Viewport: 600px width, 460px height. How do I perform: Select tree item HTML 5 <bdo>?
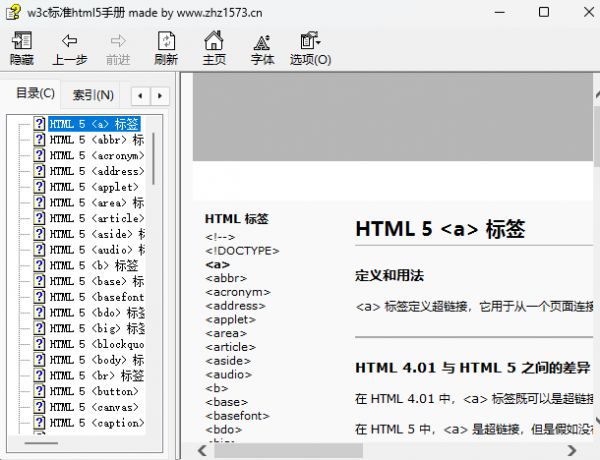coord(97,312)
